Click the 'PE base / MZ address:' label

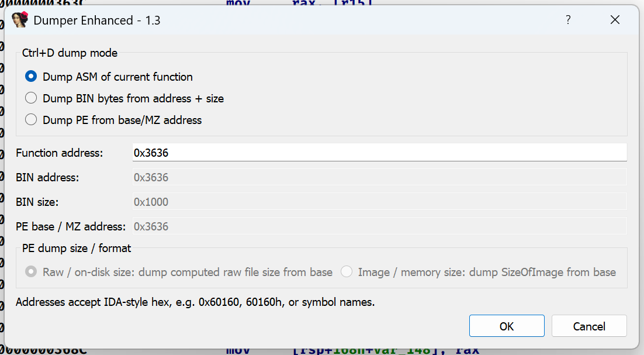point(71,227)
